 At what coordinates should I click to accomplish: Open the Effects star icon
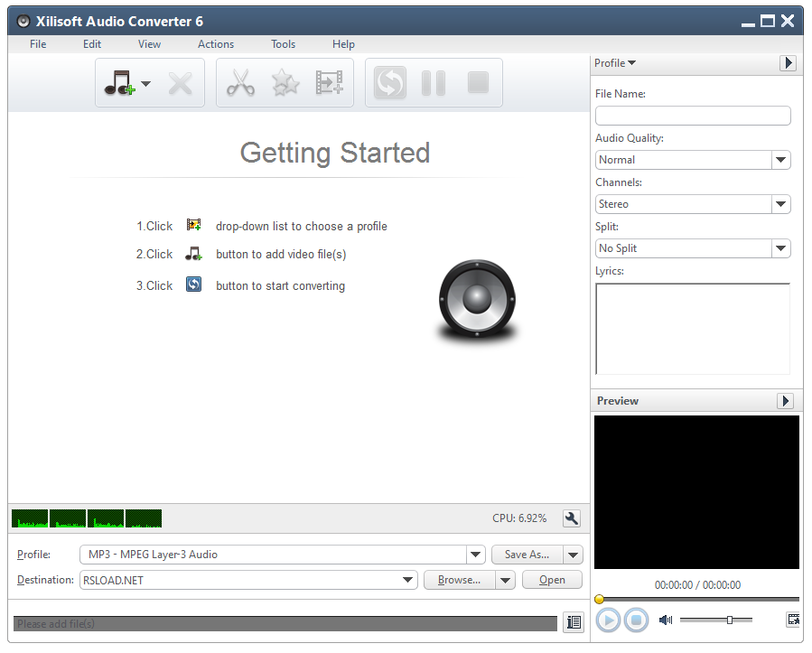(x=285, y=82)
